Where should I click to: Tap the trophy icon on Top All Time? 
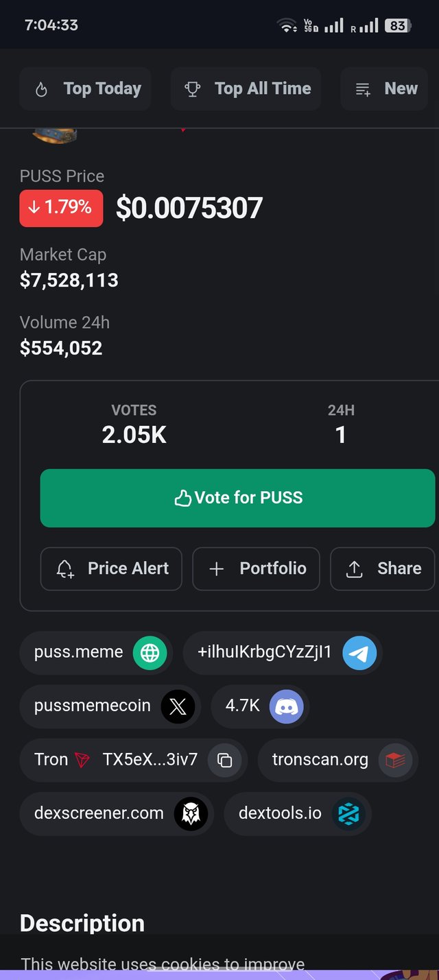(x=193, y=89)
